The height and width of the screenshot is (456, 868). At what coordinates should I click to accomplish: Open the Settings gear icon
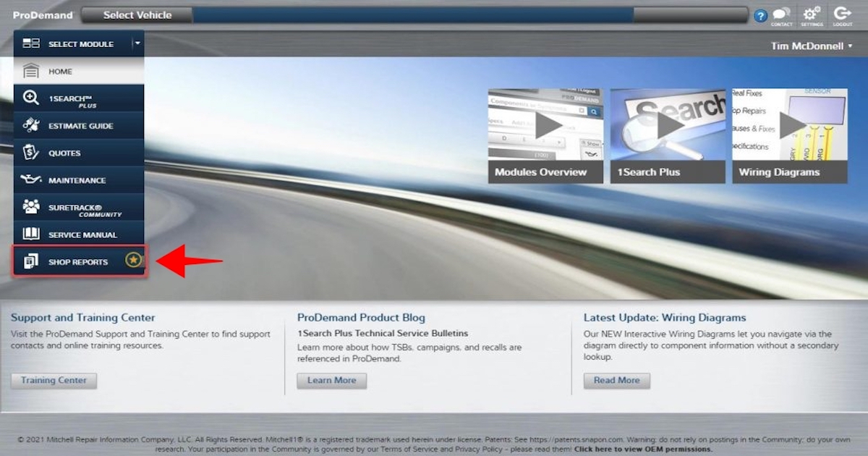coord(812,14)
